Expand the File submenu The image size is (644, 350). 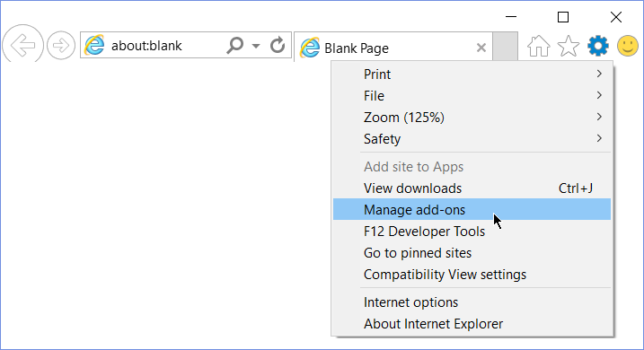click(472, 96)
